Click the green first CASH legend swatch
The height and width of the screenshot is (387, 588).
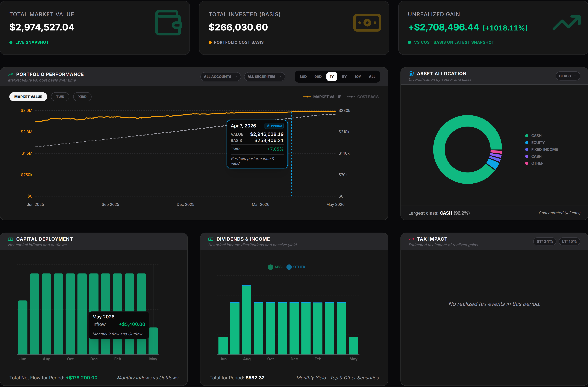pyautogui.click(x=526, y=136)
